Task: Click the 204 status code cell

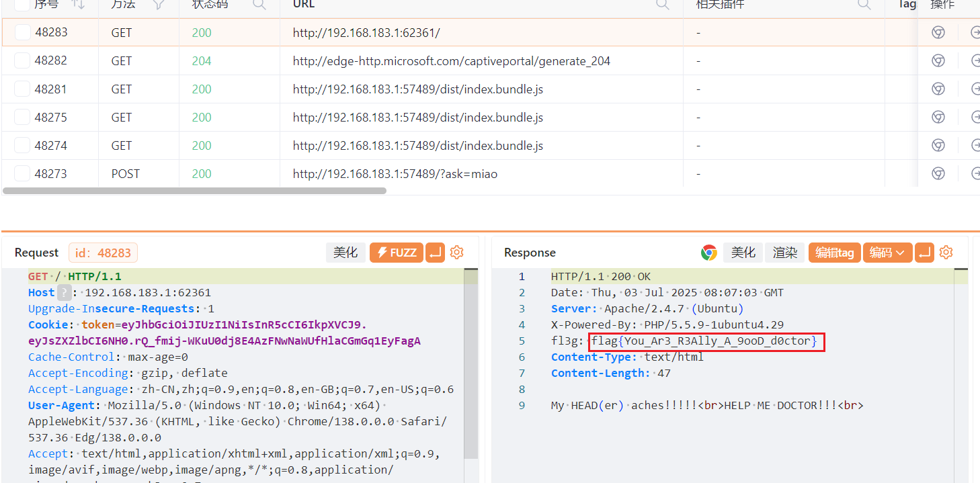Action: pos(202,60)
